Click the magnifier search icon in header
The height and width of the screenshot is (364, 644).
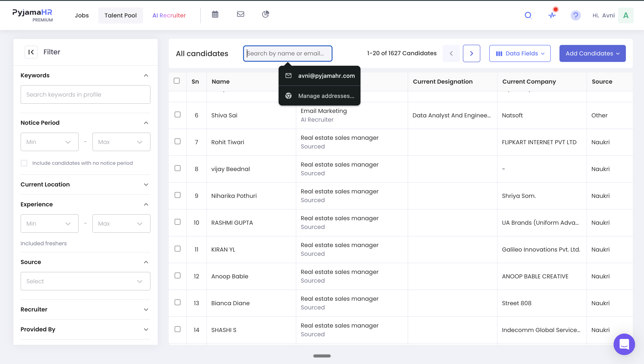click(x=528, y=15)
